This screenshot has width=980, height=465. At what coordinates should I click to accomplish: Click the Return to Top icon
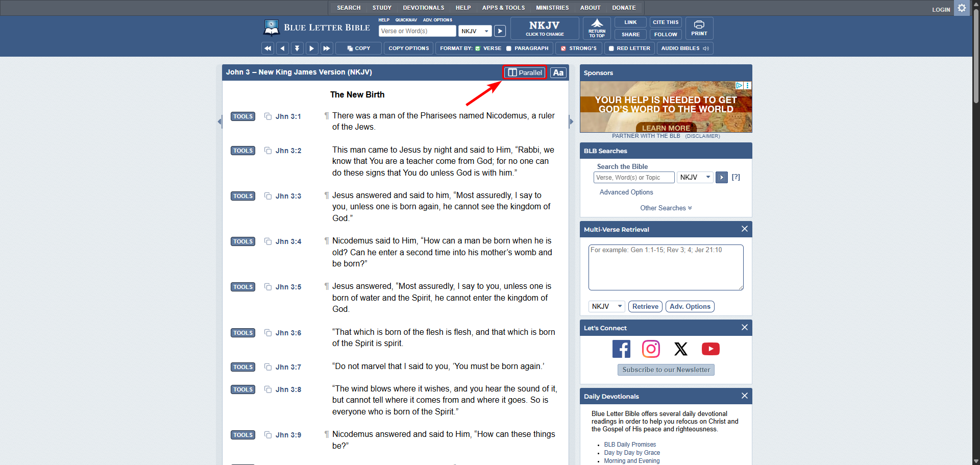596,28
